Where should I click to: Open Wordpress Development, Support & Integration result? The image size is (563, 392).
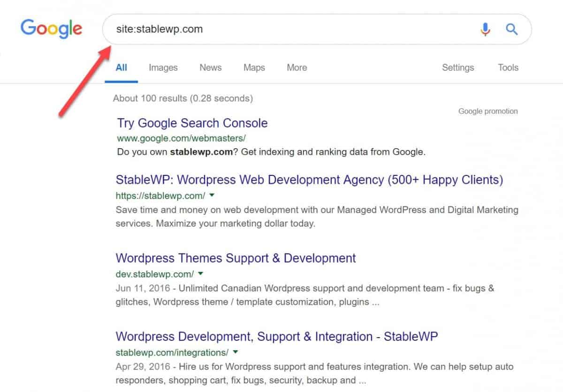tap(277, 337)
